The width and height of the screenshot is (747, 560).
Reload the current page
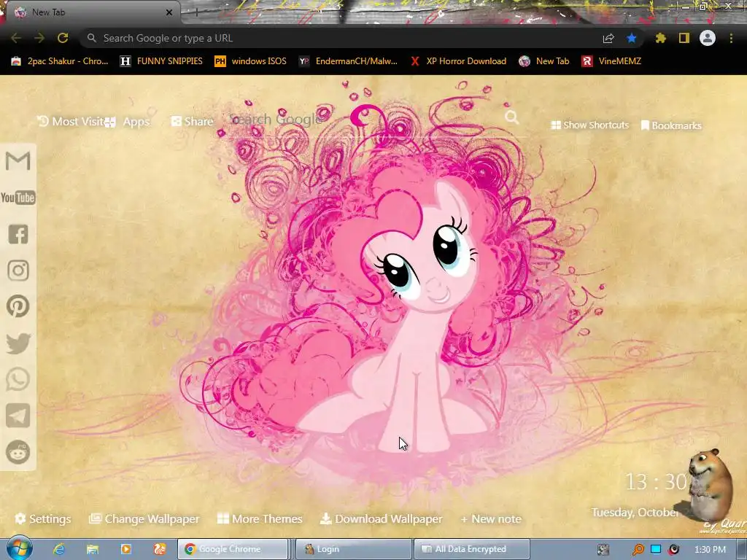(63, 38)
